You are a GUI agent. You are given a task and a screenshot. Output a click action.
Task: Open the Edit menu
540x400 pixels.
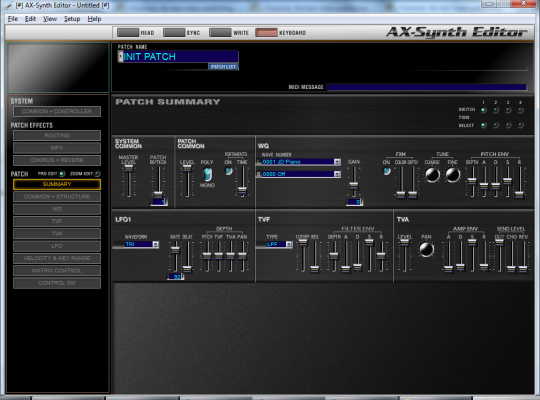(x=30, y=19)
